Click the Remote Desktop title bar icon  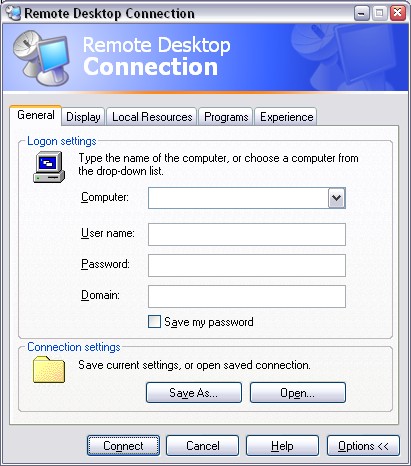point(13,13)
